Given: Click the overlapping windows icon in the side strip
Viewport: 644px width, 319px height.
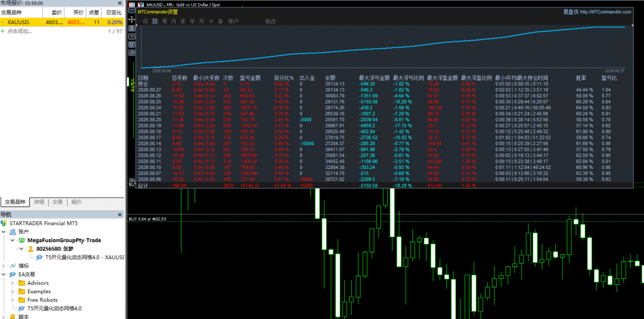Looking at the screenshot, I should [x=132, y=53].
